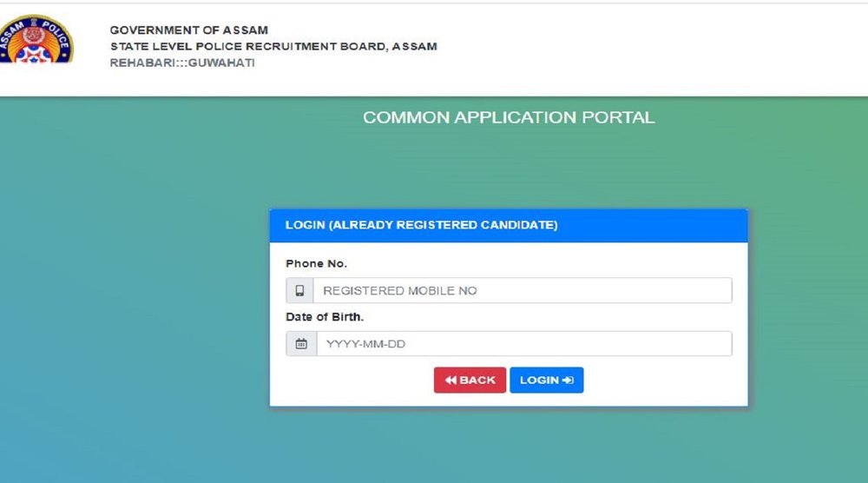
Task: Click the 'COMMON APPLICATION PORTAL' heading
Action: click(x=509, y=117)
